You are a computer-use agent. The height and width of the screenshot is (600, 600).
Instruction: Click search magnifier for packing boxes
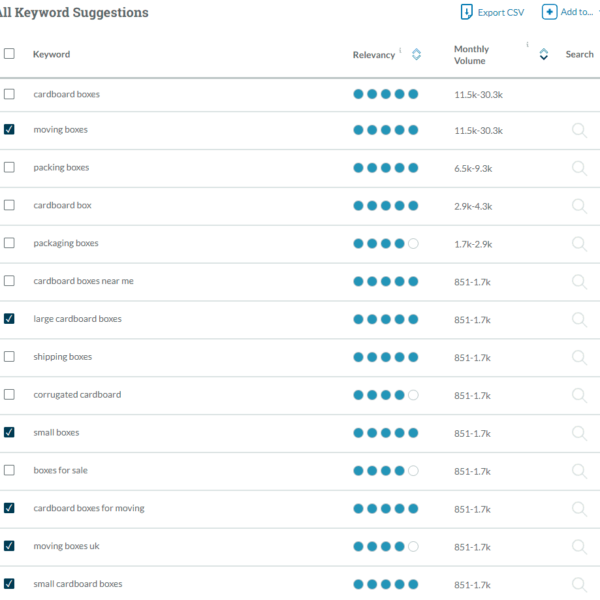pyautogui.click(x=579, y=168)
